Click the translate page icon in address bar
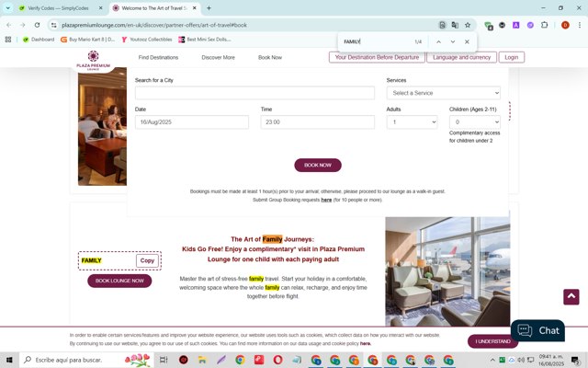Image resolution: width=588 pixels, height=368 pixels. point(455,25)
